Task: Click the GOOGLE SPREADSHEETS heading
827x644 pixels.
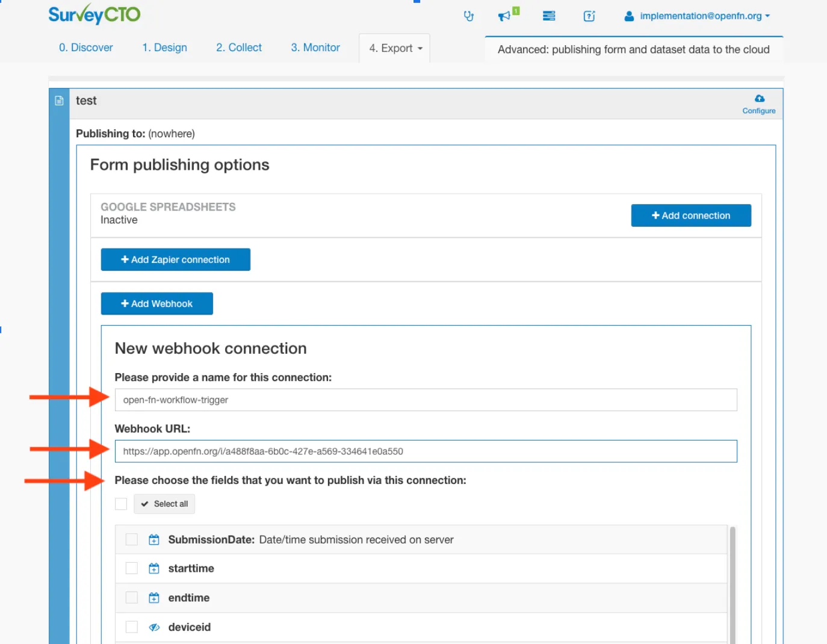Action: pos(168,207)
